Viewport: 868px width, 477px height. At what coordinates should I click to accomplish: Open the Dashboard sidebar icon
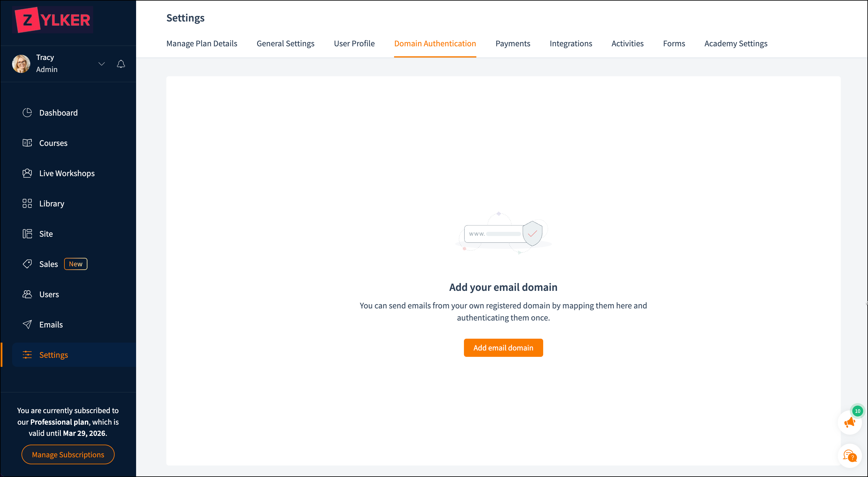click(27, 113)
